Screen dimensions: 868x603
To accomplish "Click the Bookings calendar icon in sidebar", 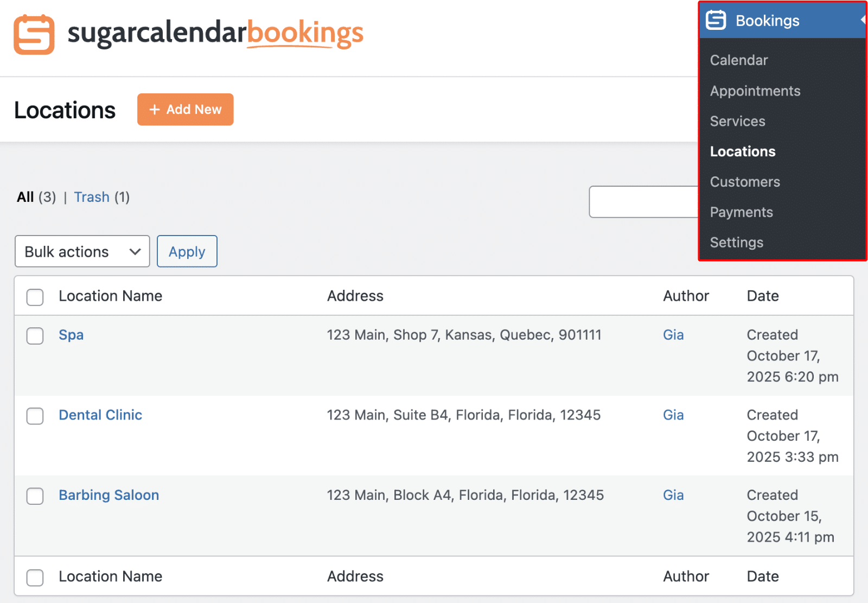I will click(716, 20).
